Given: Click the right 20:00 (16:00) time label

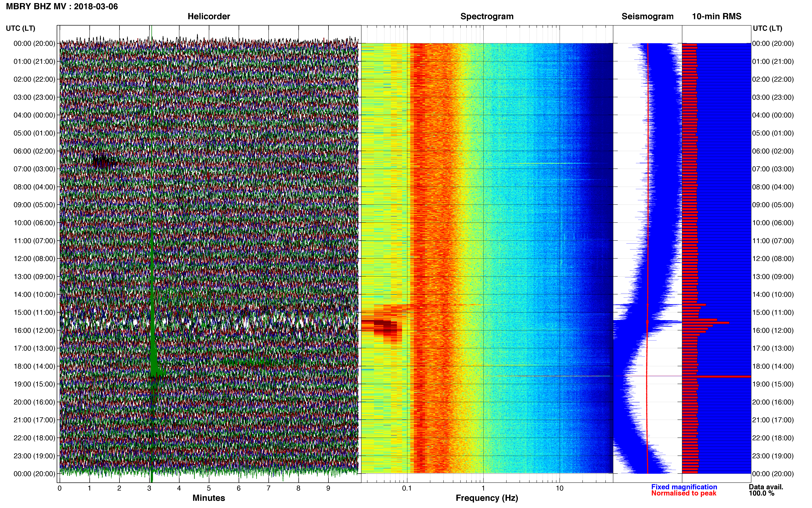Looking at the screenshot, I should point(773,402).
